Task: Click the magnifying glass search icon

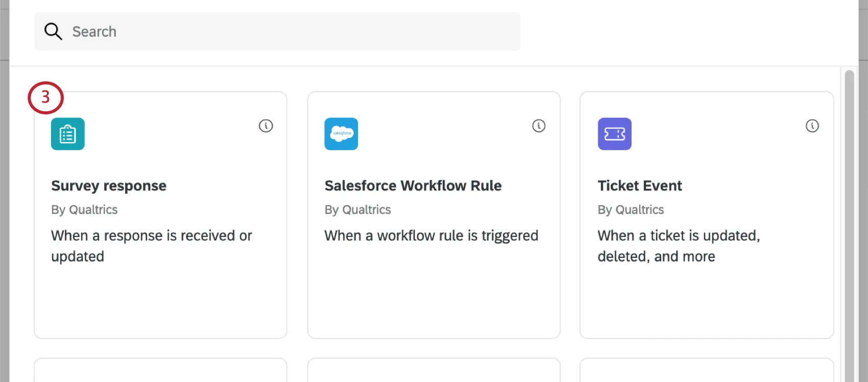Action: click(x=53, y=32)
